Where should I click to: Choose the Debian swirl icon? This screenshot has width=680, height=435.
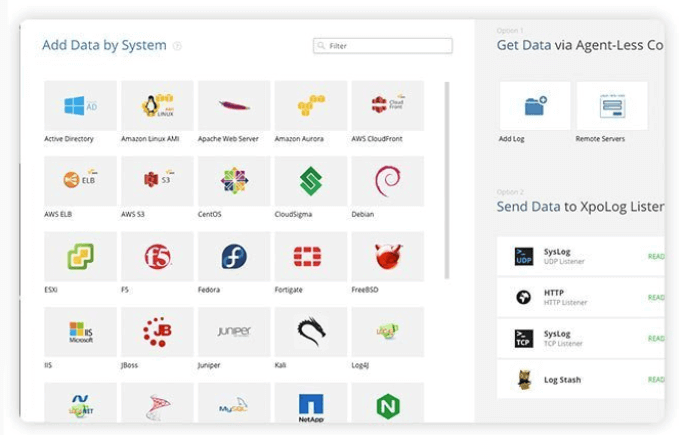(x=388, y=181)
